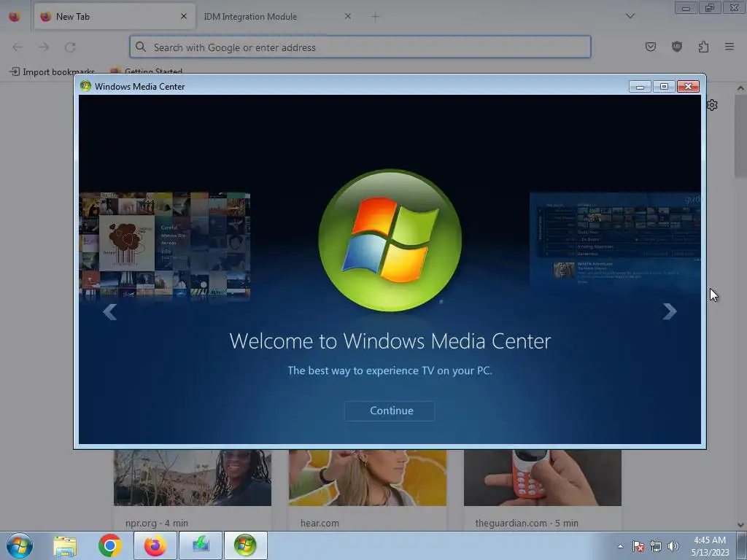Click the Firefox scrollbar up arrow
This screenshot has height=560, width=747.
tap(740, 88)
